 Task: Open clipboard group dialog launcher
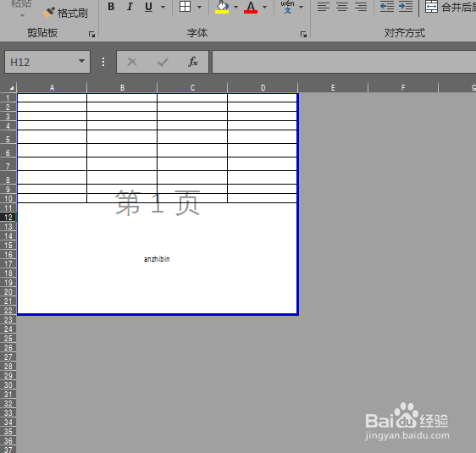(x=91, y=34)
